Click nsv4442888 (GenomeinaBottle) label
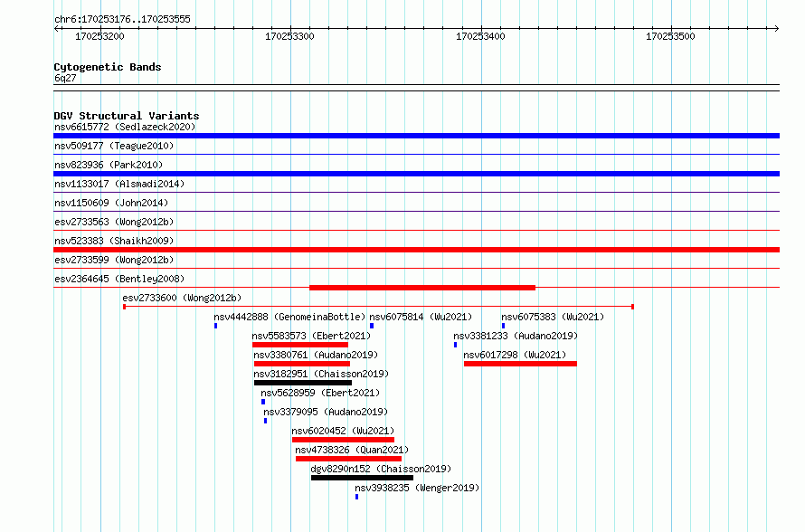The height and width of the screenshot is (532, 805). point(289,317)
